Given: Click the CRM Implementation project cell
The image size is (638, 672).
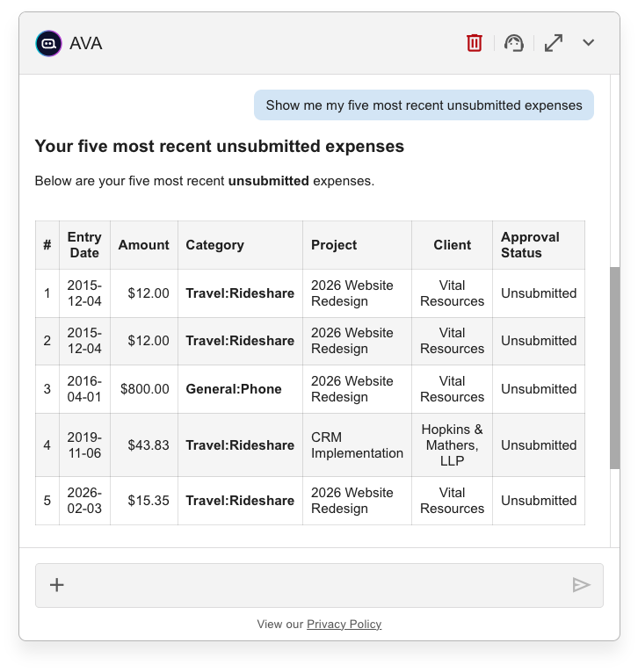Looking at the screenshot, I should 357,445.
